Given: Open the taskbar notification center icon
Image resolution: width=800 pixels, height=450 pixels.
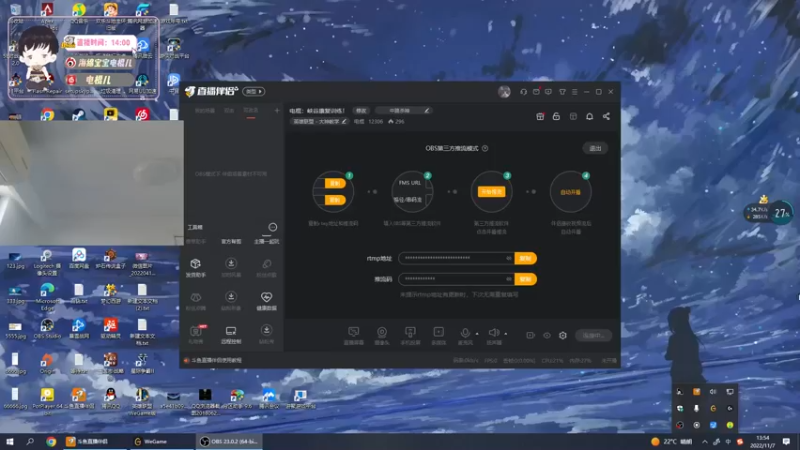Looking at the screenshot, I should [x=787, y=441].
